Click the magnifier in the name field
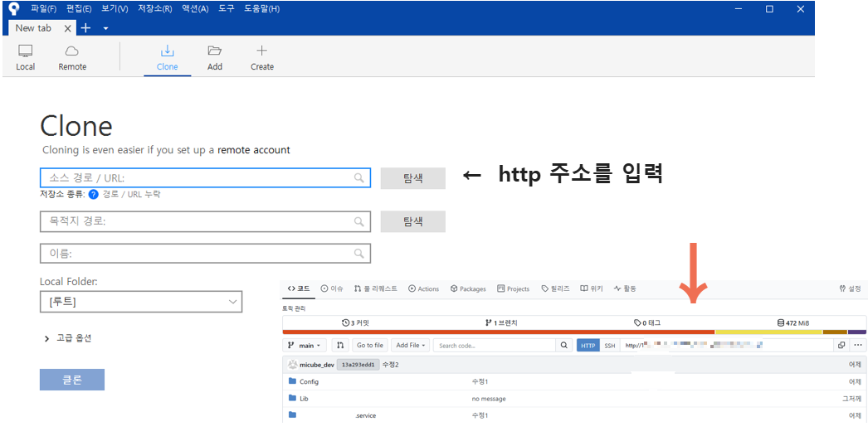Image resolution: width=868 pixels, height=441 pixels. pos(359,254)
